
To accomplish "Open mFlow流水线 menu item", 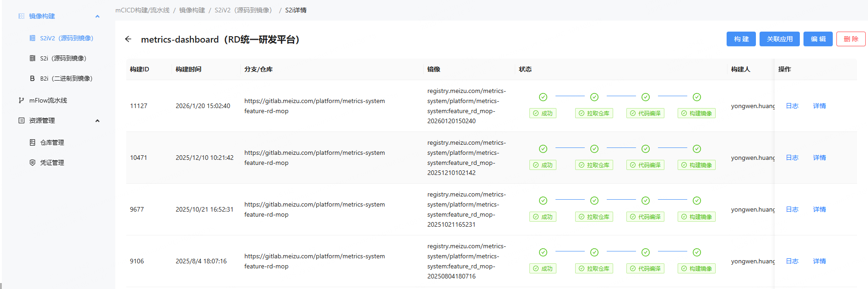I will 48,100.
